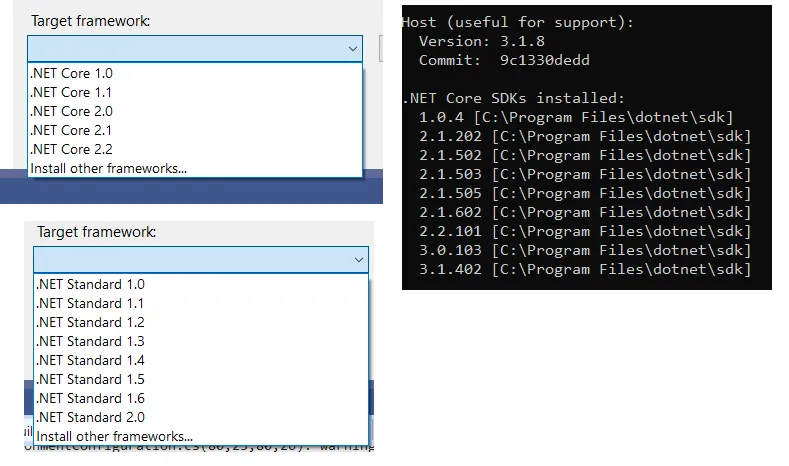The image size is (789, 466).
Task: Select .NET Standard 1.6 framework
Action: (201, 399)
